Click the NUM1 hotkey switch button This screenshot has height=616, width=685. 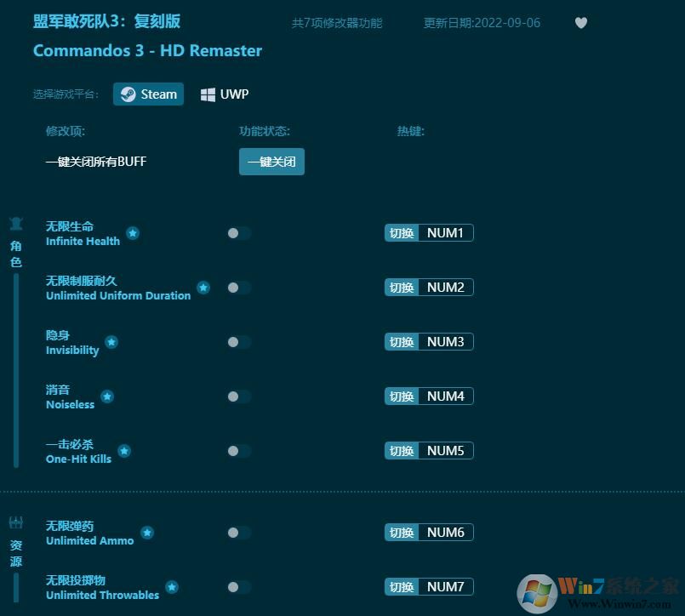pos(429,232)
